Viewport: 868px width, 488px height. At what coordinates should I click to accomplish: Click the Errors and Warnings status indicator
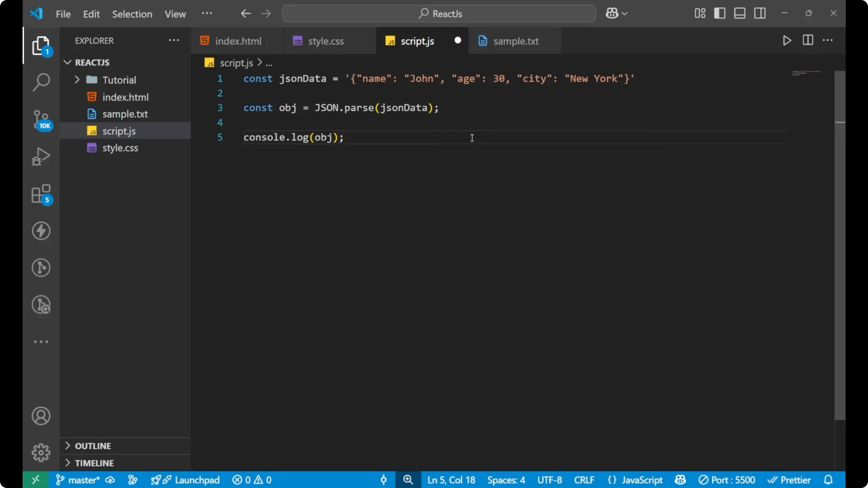click(x=251, y=480)
